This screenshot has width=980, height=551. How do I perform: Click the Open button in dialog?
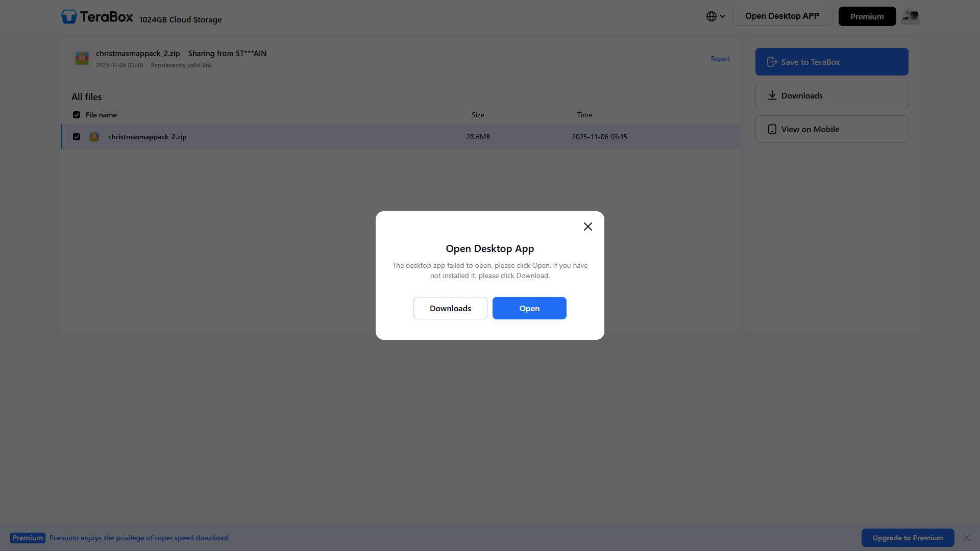(529, 308)
